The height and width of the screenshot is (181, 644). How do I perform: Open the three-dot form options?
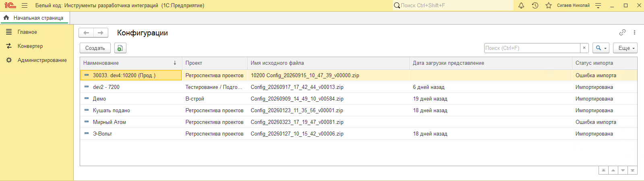tap(634, 33)
